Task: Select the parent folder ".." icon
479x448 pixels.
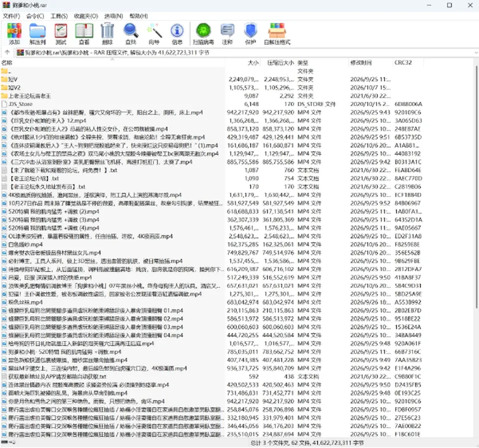Action: coord(4,71)
